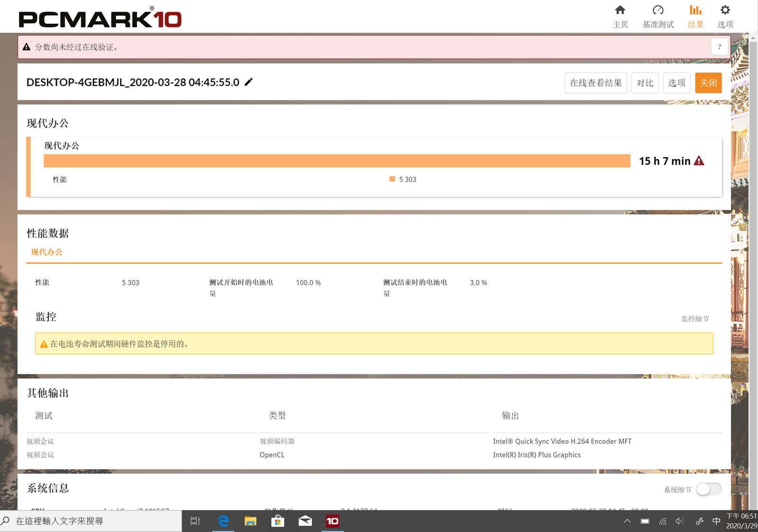The width and height of the screenshot is (758, 532).
Task: Click the pencil icon to rename result
Action: pyautogui.click(x=249, y=82)
